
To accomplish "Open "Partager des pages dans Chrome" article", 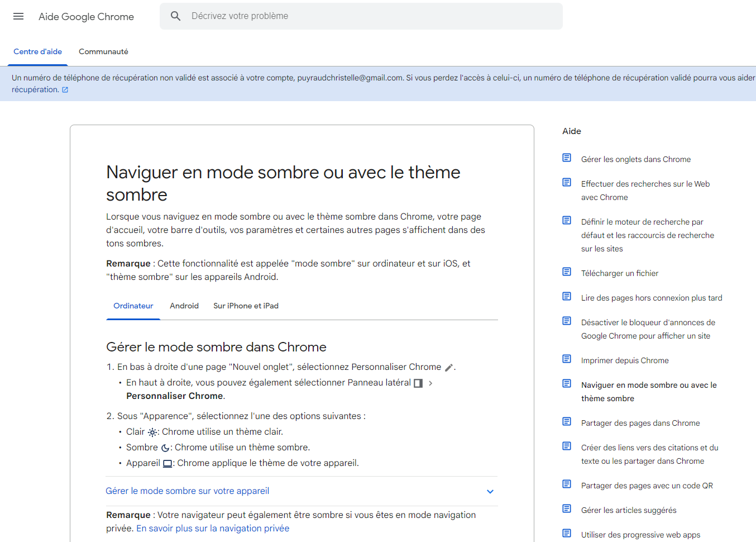I will (x=640, y=423).
